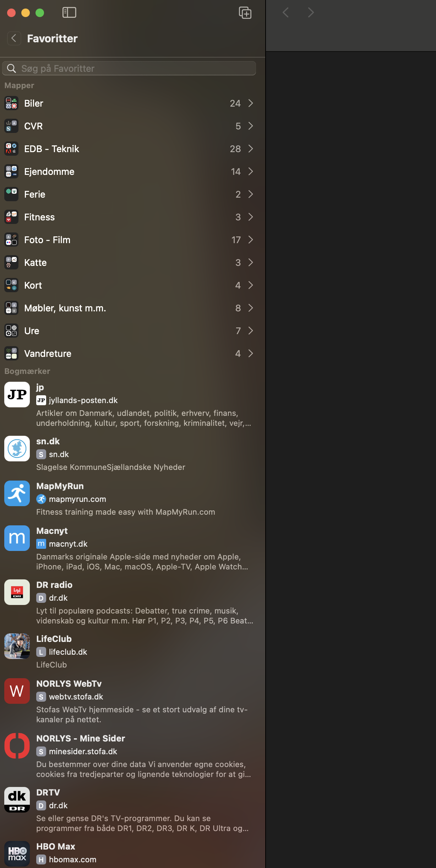Open the DRTV bookmark title
The width and height of the screenshot is (436, 868).
pos(48,793)
